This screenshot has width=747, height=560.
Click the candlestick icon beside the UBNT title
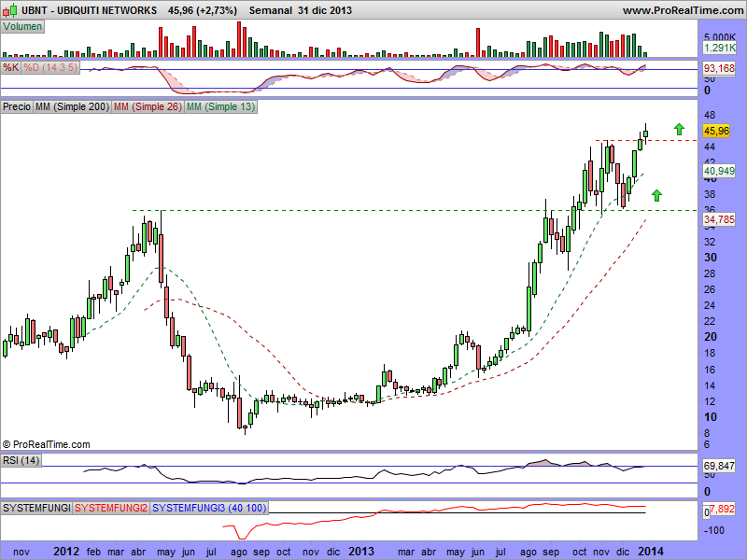click(x=10, y=9)
